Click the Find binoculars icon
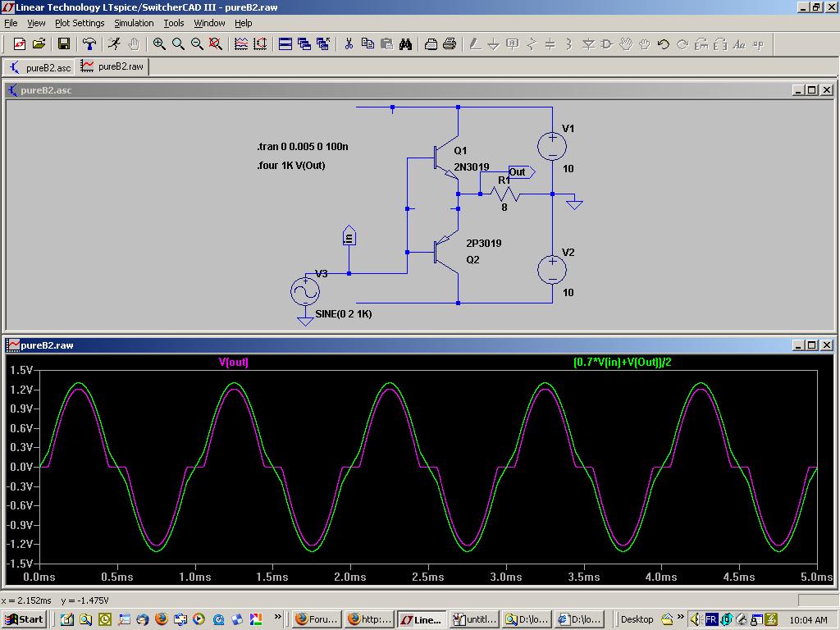The height and width of the screenshot is (630, 840). point(405,44)
